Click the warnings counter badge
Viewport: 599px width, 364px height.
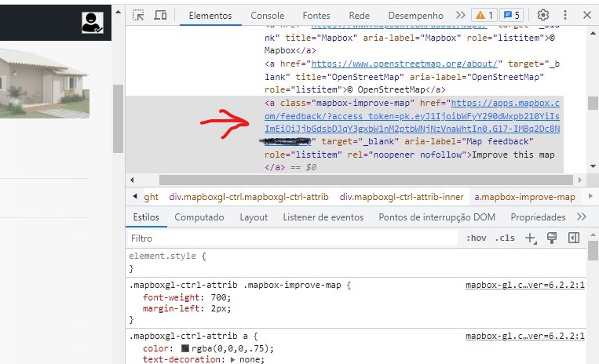pyautogui.click(x=484, y=15)
